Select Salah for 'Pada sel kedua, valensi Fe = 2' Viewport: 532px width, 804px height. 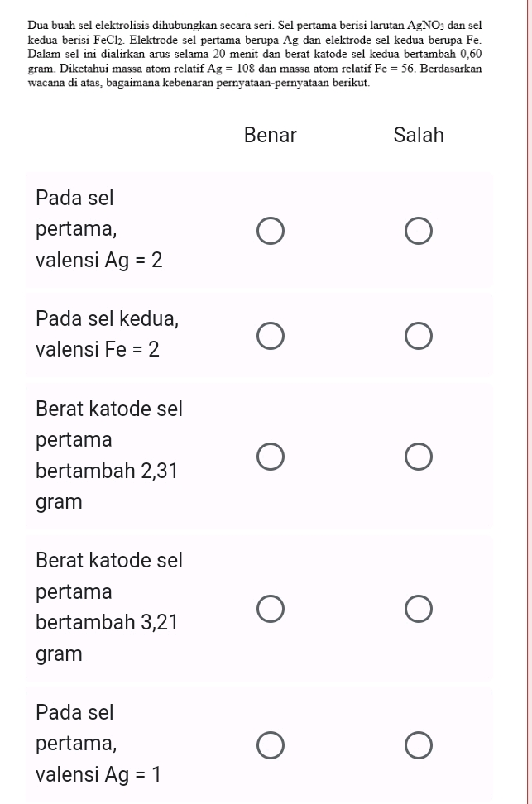419,335
